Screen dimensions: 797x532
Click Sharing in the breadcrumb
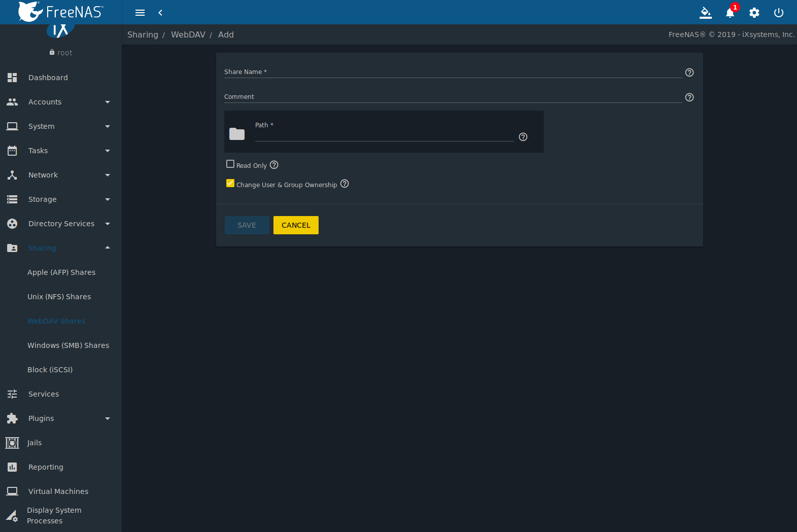point(143,34)
